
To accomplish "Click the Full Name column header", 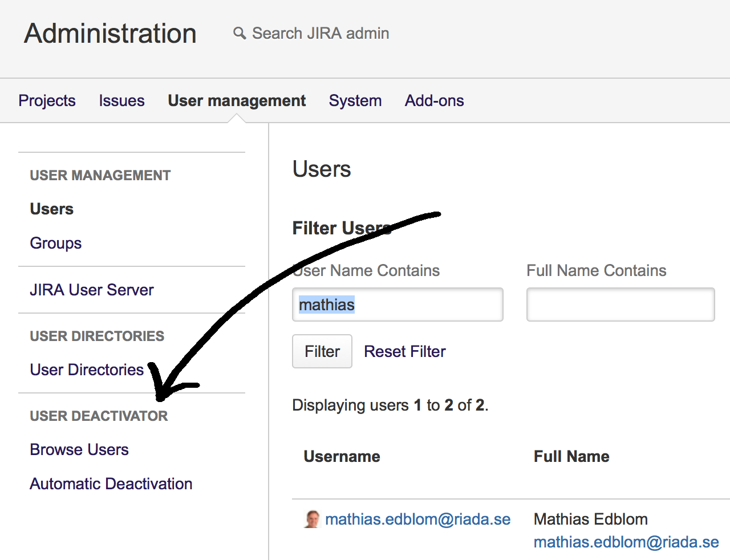I will point(571,456).
